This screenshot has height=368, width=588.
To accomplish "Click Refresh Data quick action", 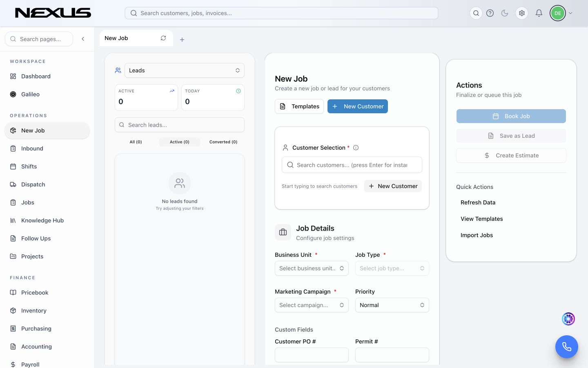I will click(478, 202).
